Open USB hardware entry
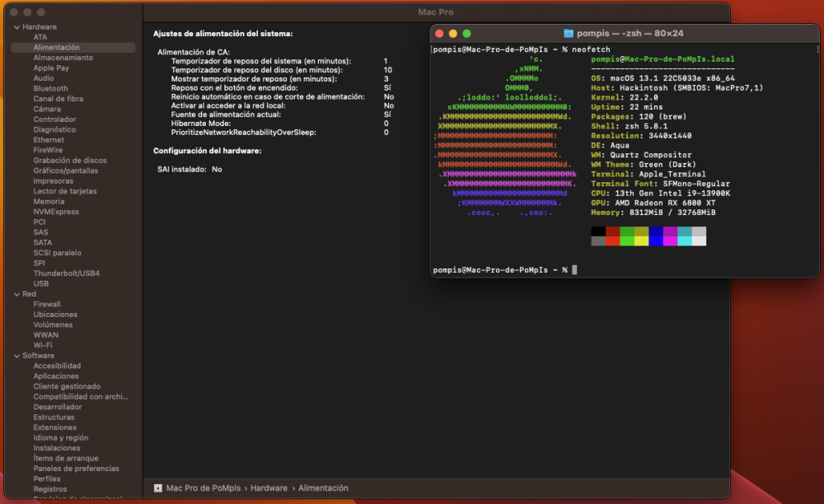The width and height of the screenshot is (824, 504). click(x=41, y=283)
